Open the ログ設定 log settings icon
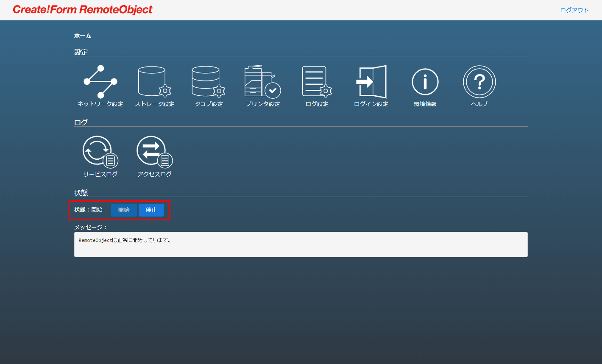 point(317,82)
